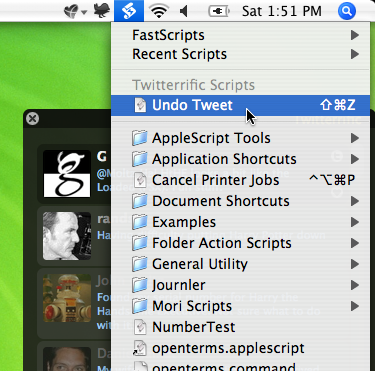Open the Examples folder
375x371 pixels.
point(240,222)
